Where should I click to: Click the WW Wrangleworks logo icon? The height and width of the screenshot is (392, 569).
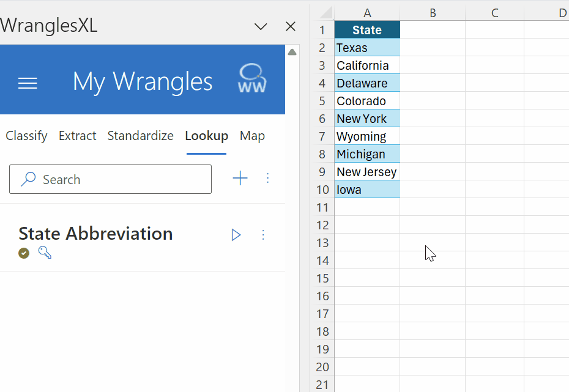[x=252, y=79]
